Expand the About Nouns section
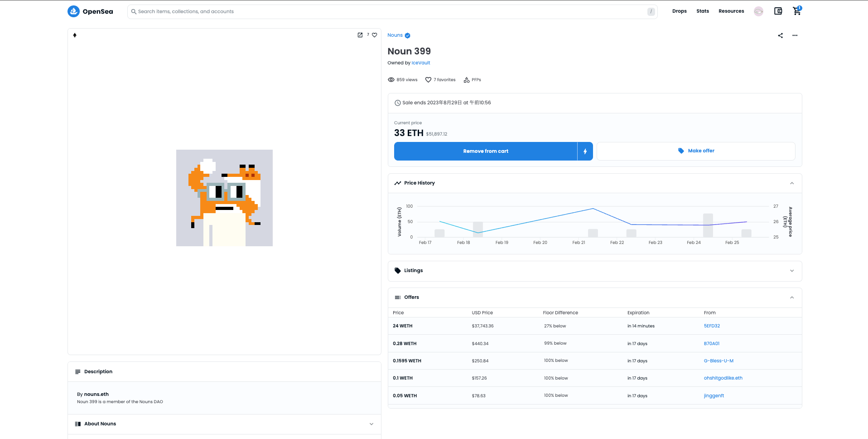Screen dimensions: 868x439 click(371, 424)
